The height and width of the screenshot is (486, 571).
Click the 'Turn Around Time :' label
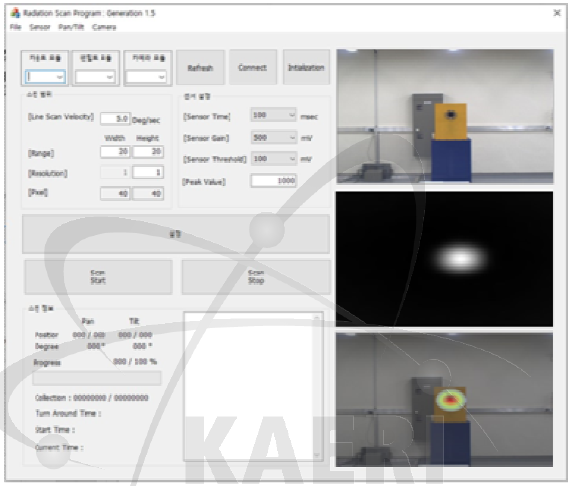point(68,414)
